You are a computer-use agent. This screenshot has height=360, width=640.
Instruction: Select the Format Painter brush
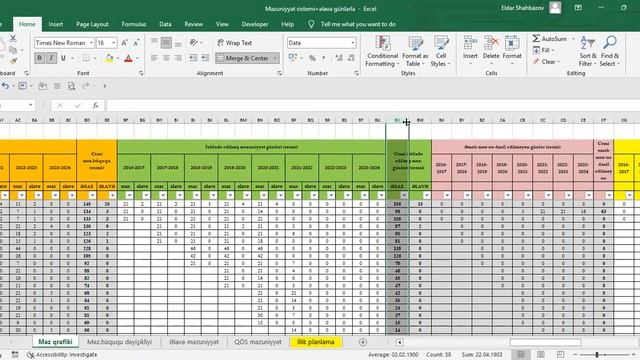coord(13,61)
